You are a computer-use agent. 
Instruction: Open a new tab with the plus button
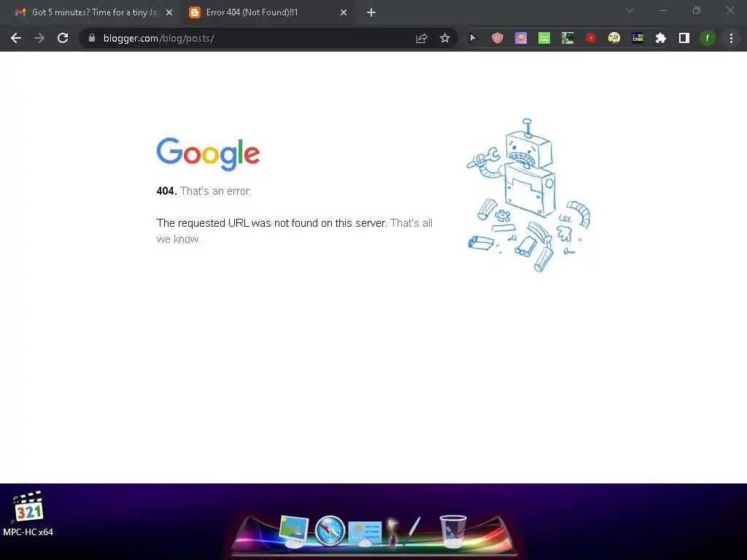point(371,13)
